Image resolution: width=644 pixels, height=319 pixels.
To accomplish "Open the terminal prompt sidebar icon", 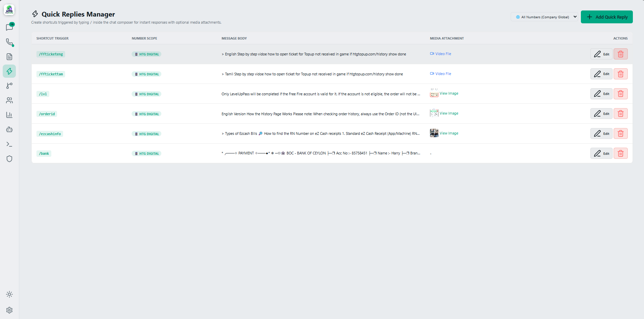I will [x=9, y=144].
